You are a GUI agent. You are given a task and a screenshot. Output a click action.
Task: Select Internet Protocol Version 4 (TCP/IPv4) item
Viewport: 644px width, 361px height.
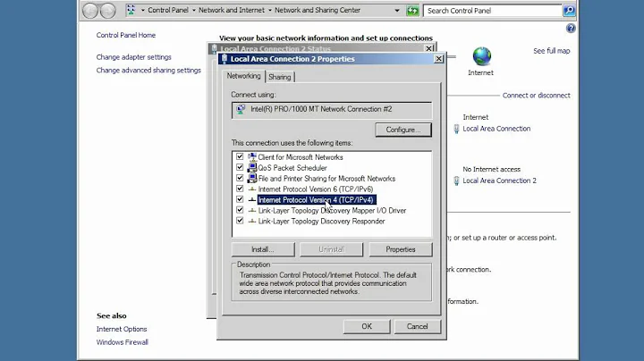pyautogui.click(x=317, y=200)
